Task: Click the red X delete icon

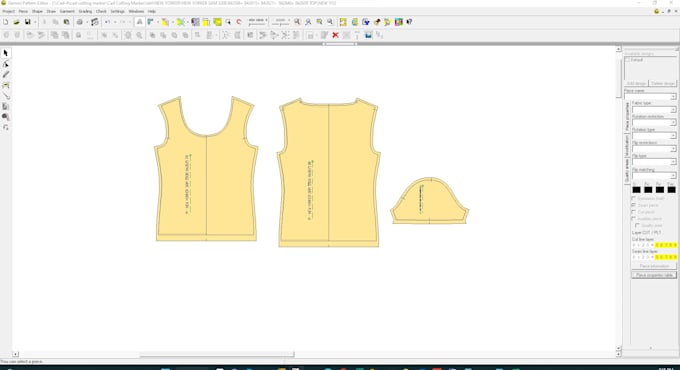Action: [x=335, y=35]
